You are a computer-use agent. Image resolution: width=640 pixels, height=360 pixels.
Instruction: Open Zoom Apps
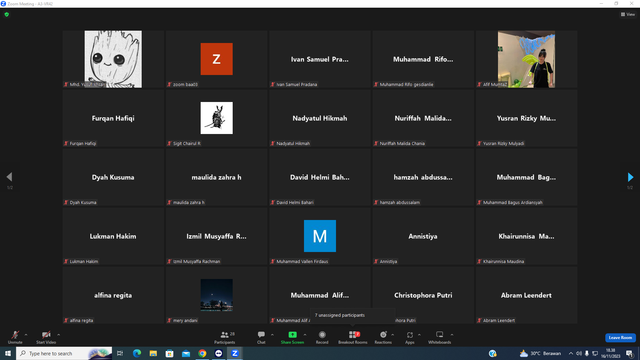pyautogui.click(x=410, y=337)
